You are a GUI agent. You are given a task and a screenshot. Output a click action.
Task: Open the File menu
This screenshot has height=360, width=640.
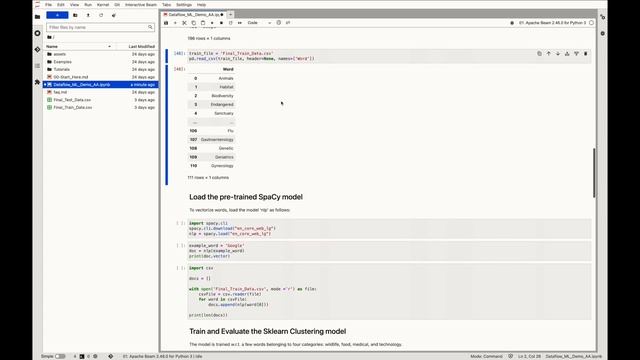pos(48,4)
